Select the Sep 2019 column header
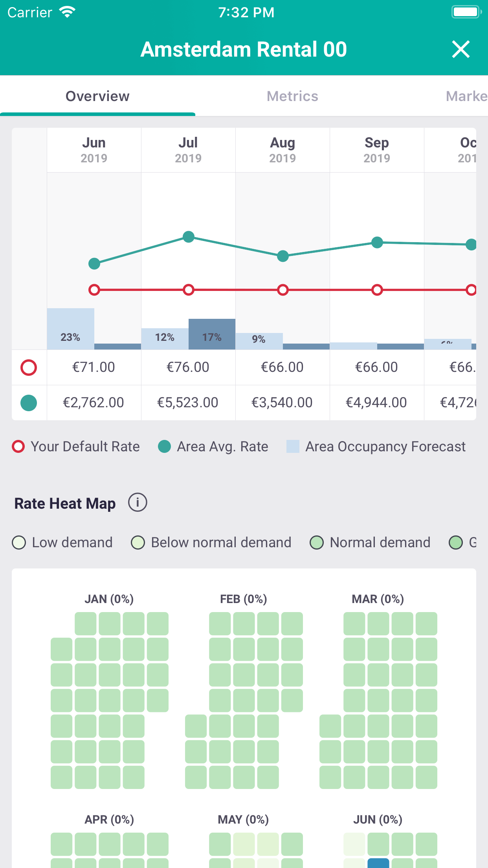The height and width of the screenshot is (868, 488). [377, 150]
